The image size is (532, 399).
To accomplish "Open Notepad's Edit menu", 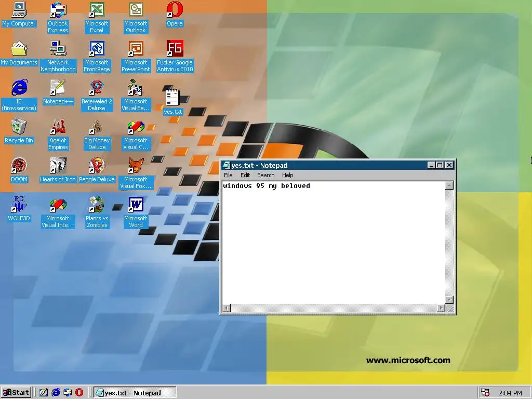I will 245,175.
